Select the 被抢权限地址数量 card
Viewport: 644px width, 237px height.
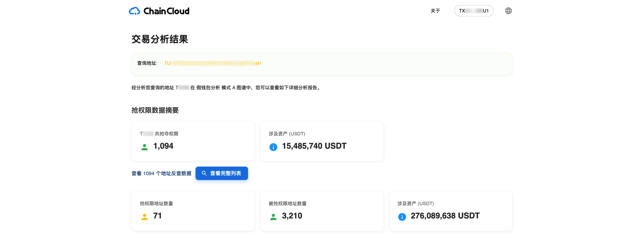pyautogui.click(x=322, y=210)
